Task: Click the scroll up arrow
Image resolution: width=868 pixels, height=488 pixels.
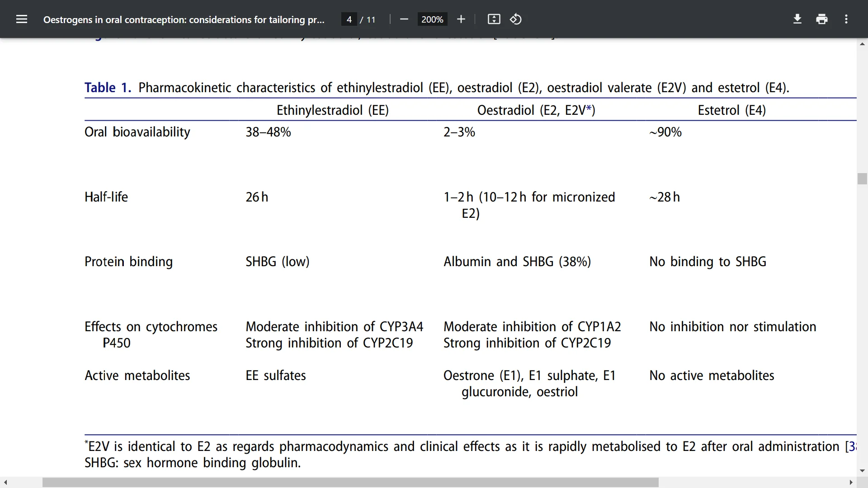Action: pyautogui.click(x=862, y=44)
